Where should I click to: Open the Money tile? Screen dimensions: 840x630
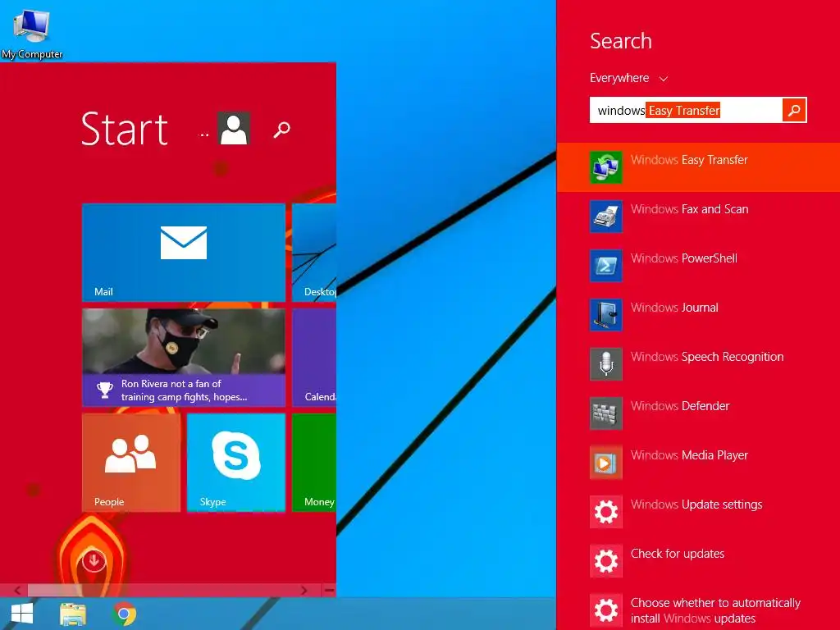click(x=314, y=463)
